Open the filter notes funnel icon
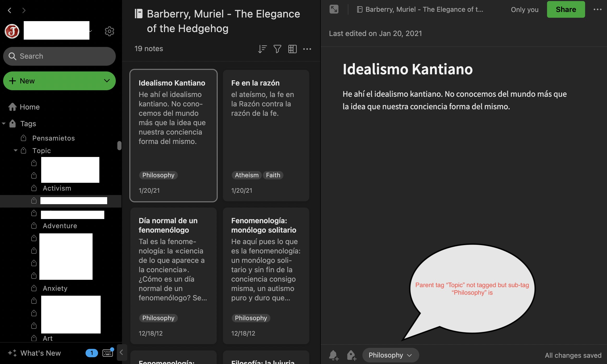607x364 pixels. pos(277,49)
